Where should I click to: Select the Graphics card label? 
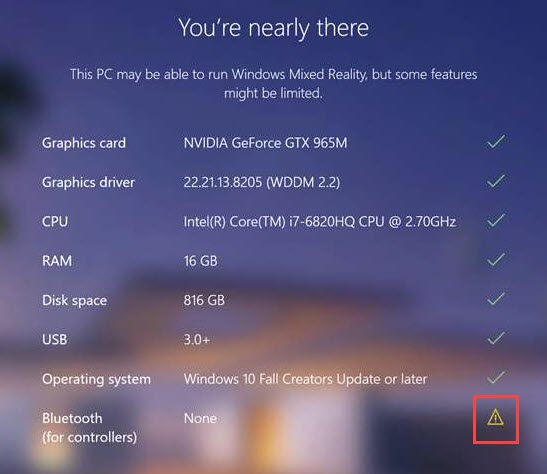(84, 143)
